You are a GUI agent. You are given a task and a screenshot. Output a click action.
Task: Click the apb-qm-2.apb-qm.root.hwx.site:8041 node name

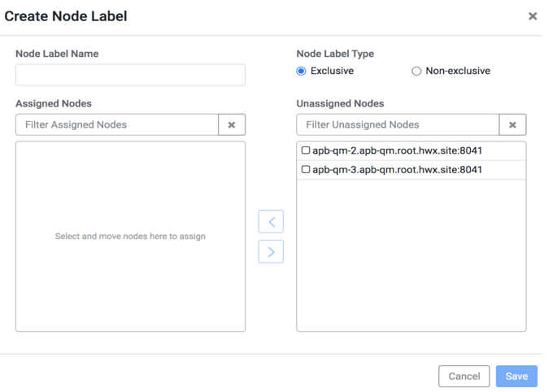[x=398, y=150]
